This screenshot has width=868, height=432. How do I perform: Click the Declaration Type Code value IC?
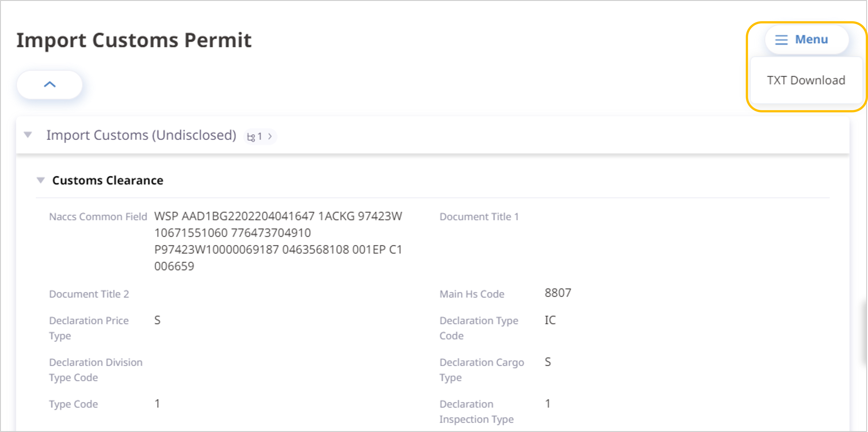pos(550,320)
